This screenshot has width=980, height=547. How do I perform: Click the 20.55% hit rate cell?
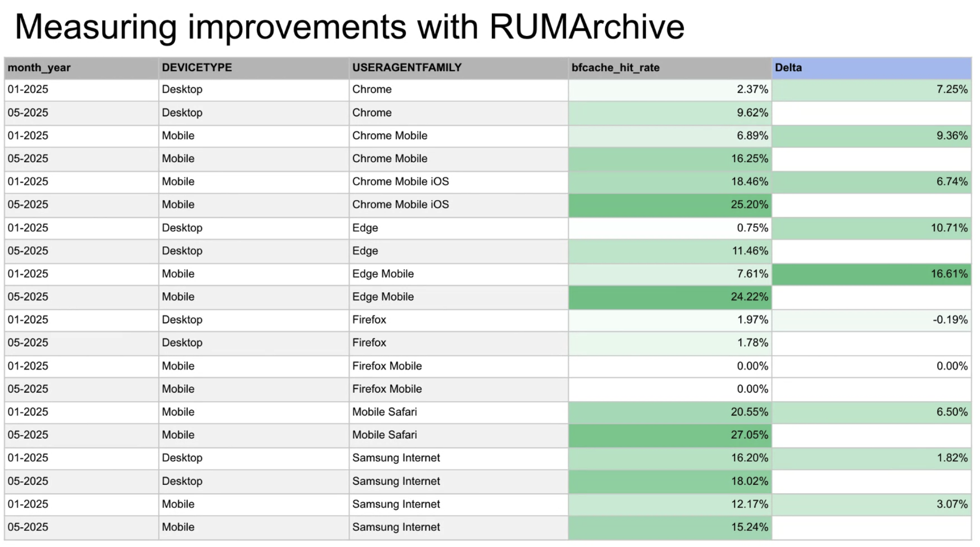[670, 412]
